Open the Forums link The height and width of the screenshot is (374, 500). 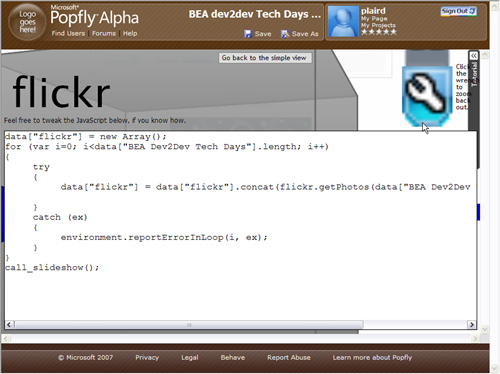pos(104,33)
